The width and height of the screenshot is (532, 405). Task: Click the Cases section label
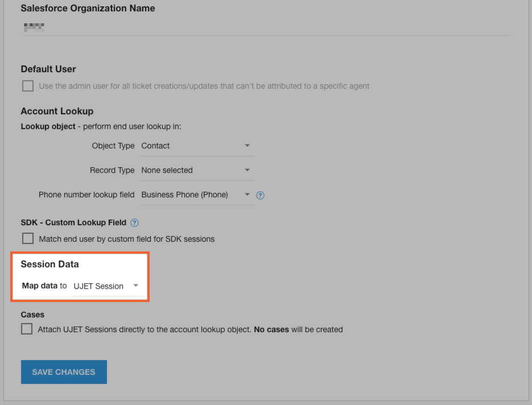(32, 315)
